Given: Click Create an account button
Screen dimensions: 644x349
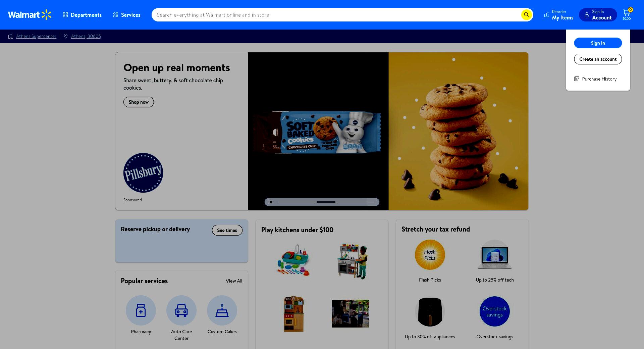Looking at the screenshot, I should click(598, 59).
